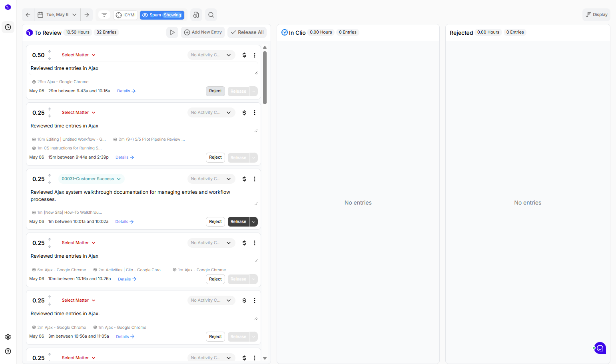The width and height of the screenshot is (616, 364).
Task: Release the Customer Success entry
Action: tap(238, 222)
